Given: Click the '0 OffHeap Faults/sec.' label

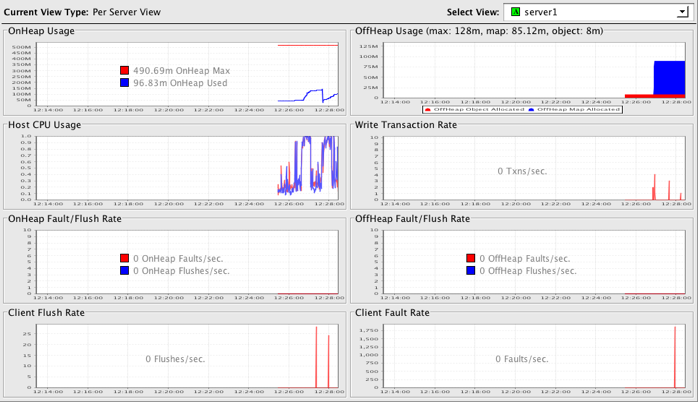Looking at the screenshot, I should coord(525,258).
